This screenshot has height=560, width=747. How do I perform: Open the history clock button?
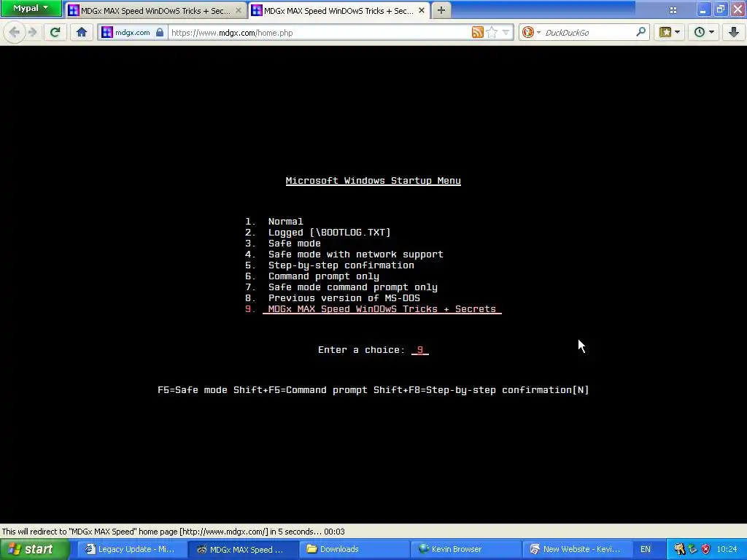coord(700,32)
